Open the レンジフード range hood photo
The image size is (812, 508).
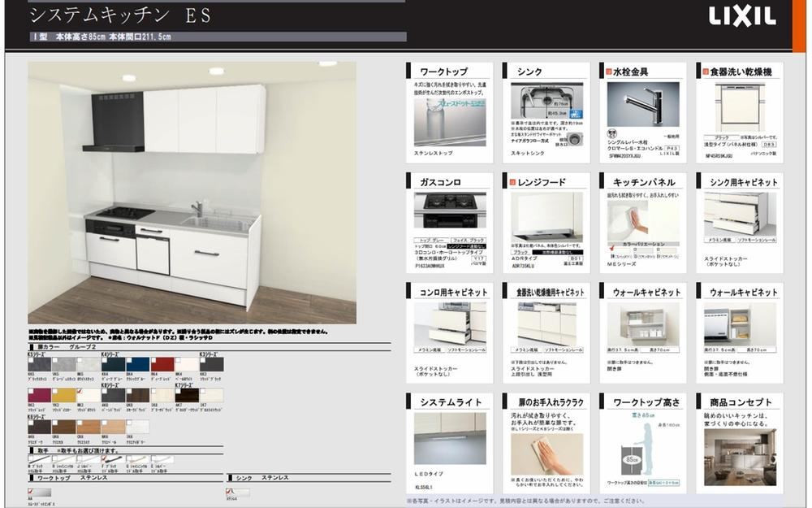546,217
